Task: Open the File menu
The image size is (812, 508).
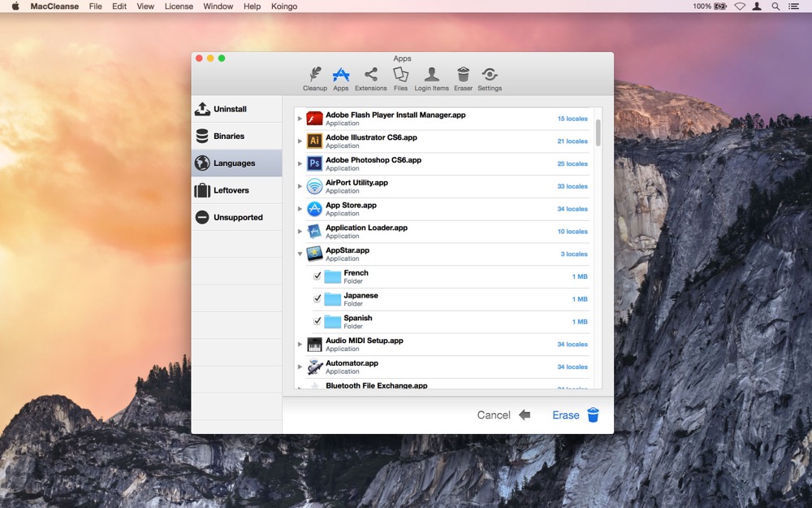Action: (x=95, y=7)
